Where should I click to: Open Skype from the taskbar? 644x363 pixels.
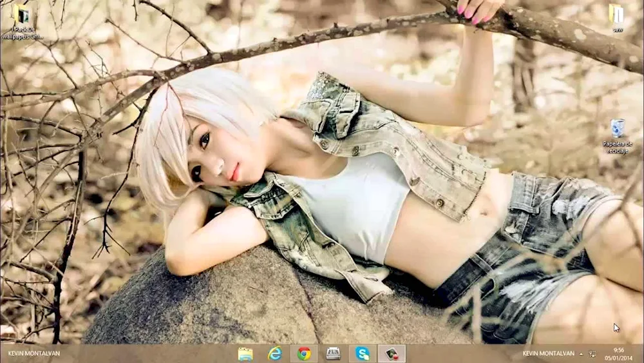363,353
